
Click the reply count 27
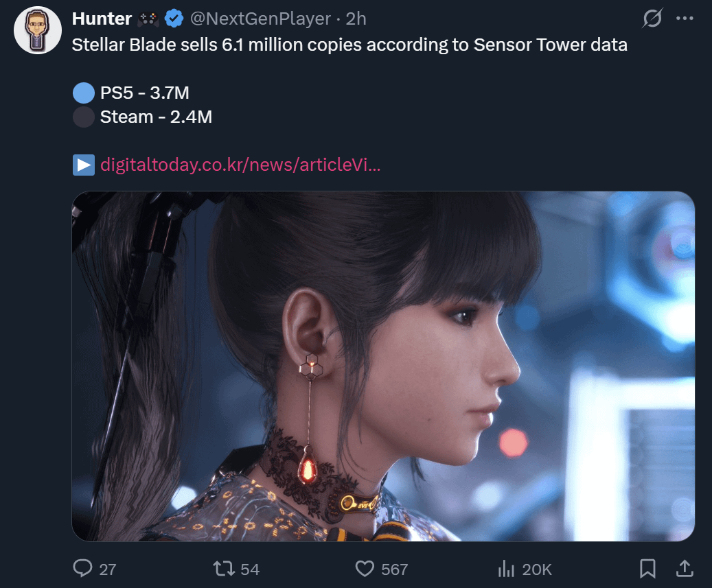pyautogui.click(x=108, y=569)
